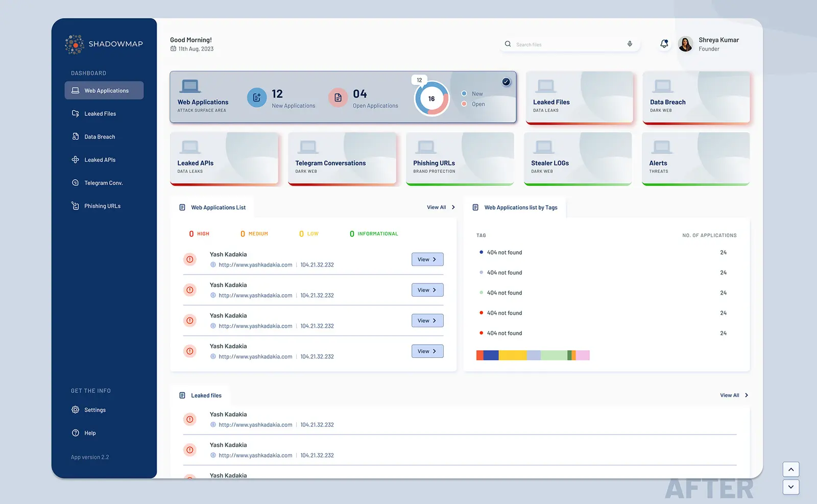Click the search magnifier icon
The height and width of the screenshot is (504, 817).
pyautogui.click(x=508, y=44)
